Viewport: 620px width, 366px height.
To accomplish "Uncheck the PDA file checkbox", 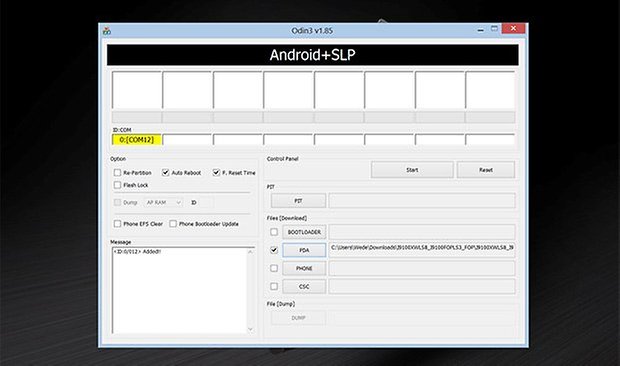I will coord(274,250).
